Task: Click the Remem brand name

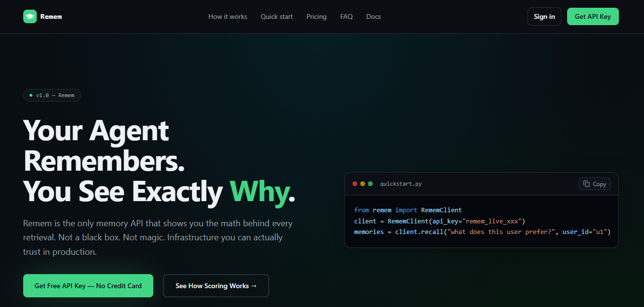Action: (51, 16)
